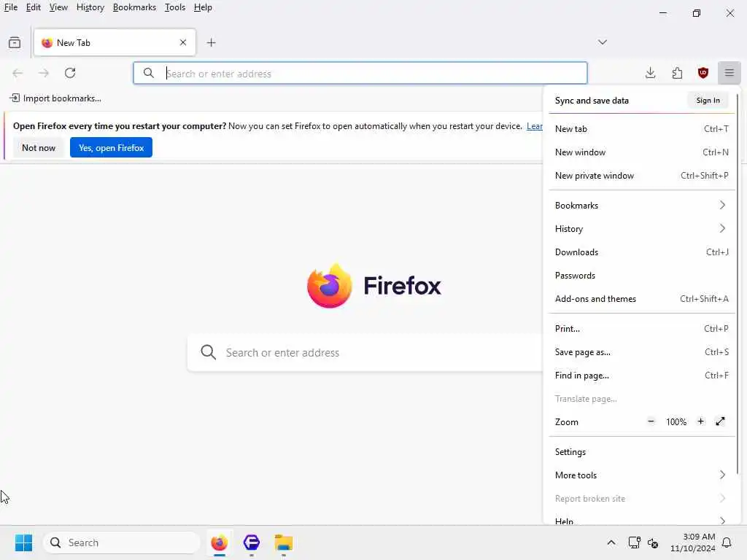Focus the center page search box
Viewport: 747px width, 560px height.
[365, 352]
